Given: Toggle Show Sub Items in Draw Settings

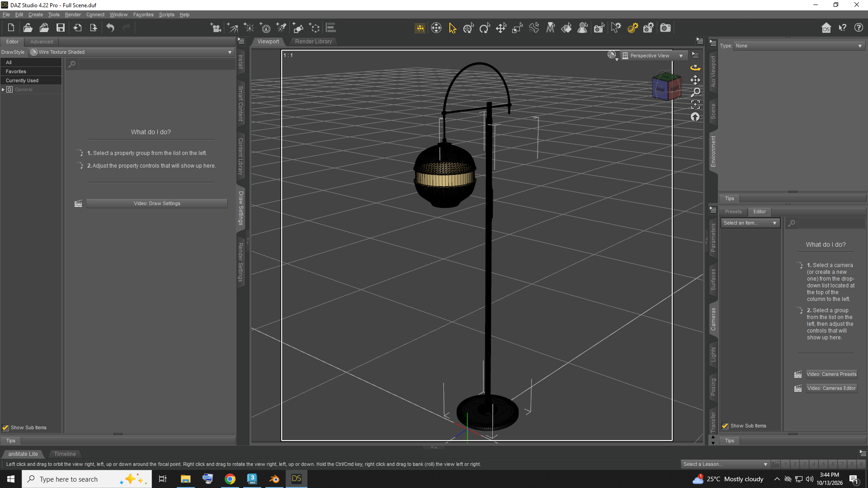Looking at the screenshot, I should pyautogui.click(x=5, y=427).
